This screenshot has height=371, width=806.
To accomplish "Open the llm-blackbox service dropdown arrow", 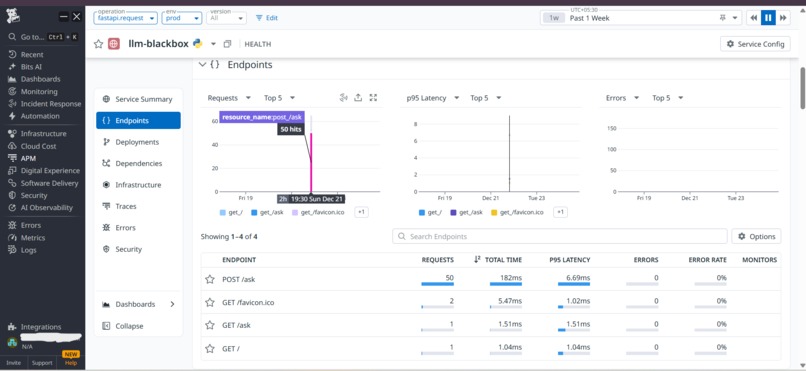I will pos(213,44).
